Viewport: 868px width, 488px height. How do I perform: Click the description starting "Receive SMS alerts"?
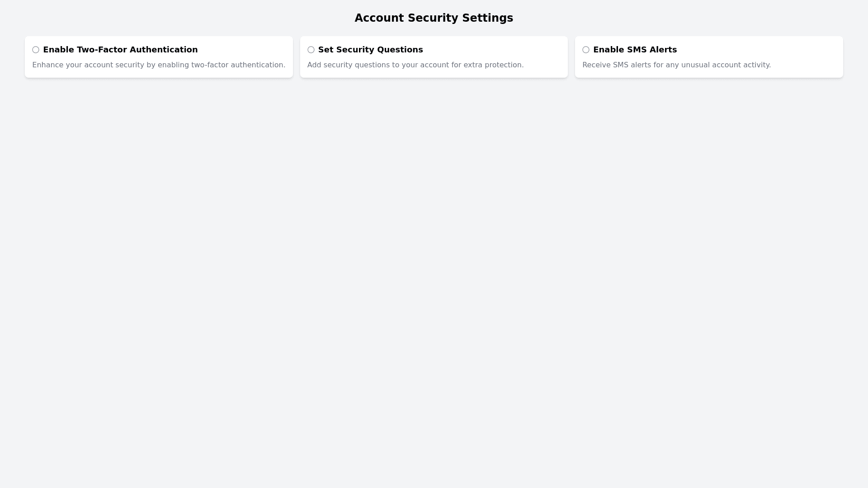[x=676, y=65]
